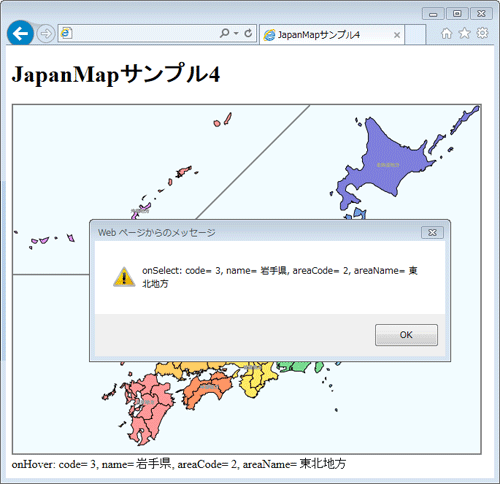Viewport: 500px width, 484px height.
Task: Close the browser window
Action: pyautogui.click(x=481, y=14)
